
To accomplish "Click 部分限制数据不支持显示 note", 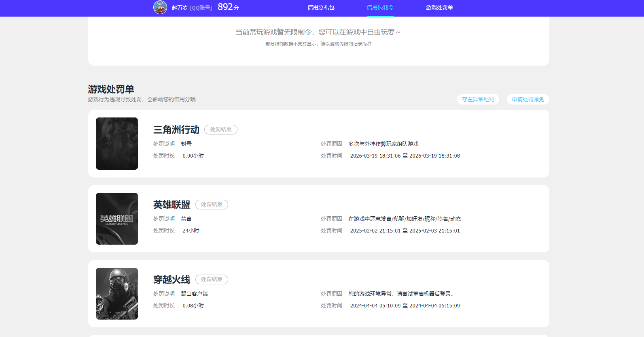I will point(318,44).
